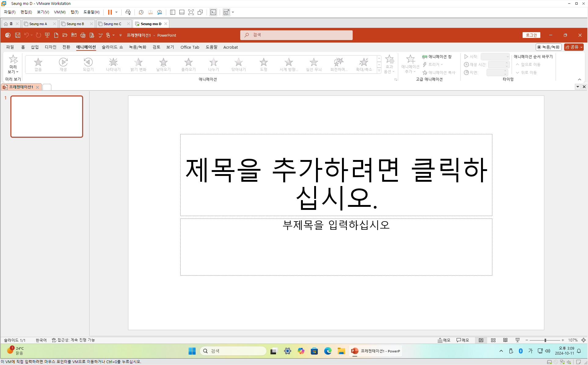
Task: Click the Add Animation (애니메이션 추가) star icon
Action: pos(410,60)
